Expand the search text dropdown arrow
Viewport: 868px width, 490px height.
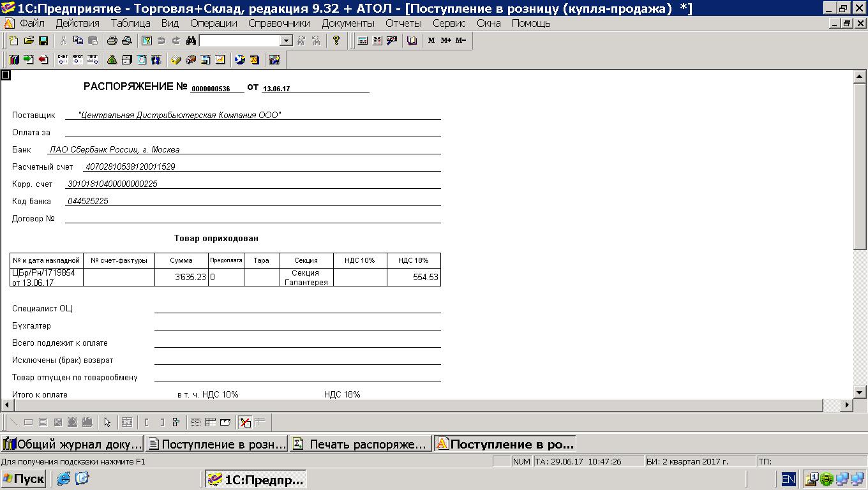(x=286, y=41)
